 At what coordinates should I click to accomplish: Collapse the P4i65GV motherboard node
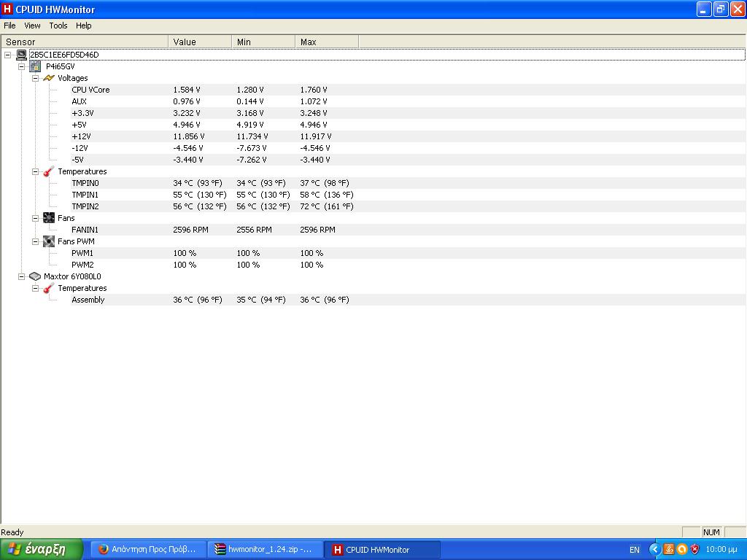coord(21,66)
